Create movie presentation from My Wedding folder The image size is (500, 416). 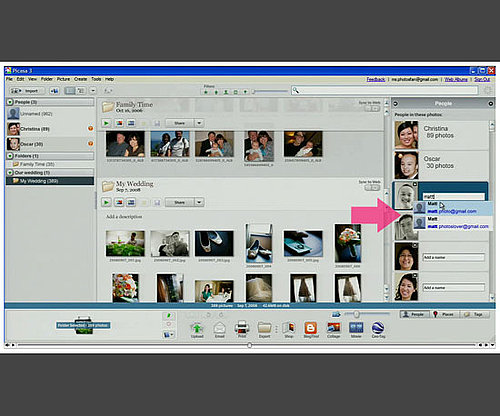tap(131, 202)
